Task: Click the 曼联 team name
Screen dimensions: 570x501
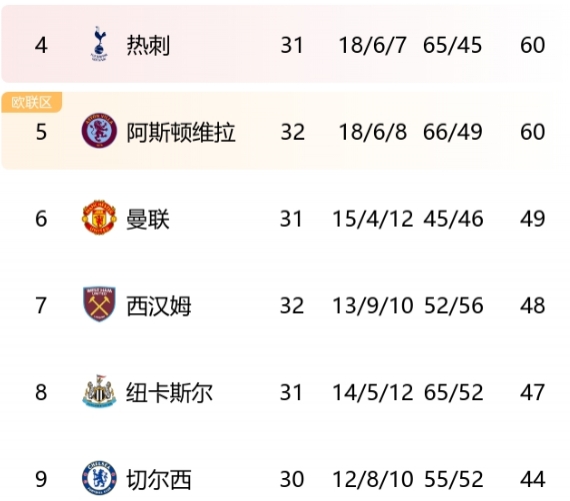Action: 148,219
